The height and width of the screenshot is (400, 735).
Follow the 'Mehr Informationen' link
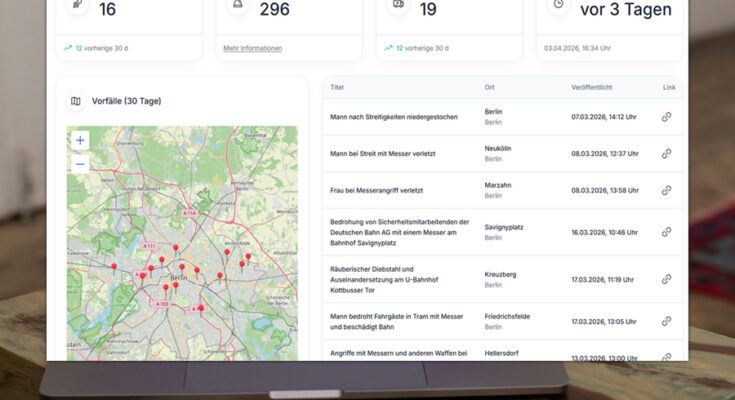coord(252,48)
